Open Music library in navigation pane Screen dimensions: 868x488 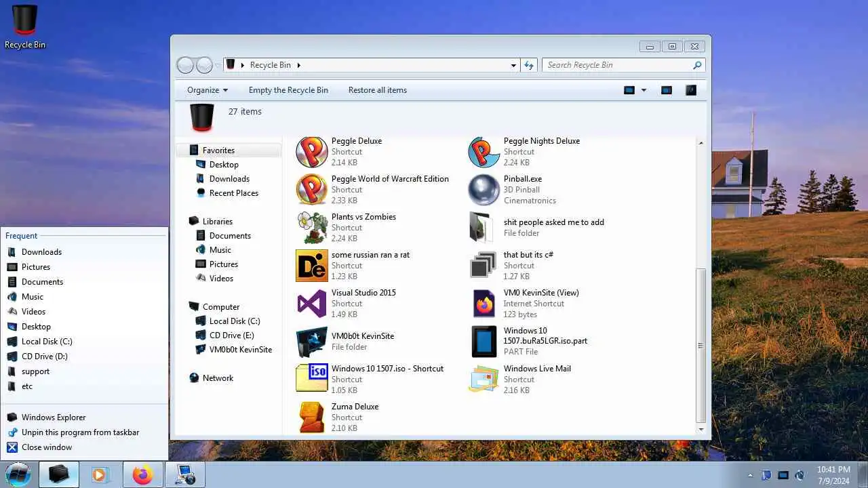click(x=220, y=250)
